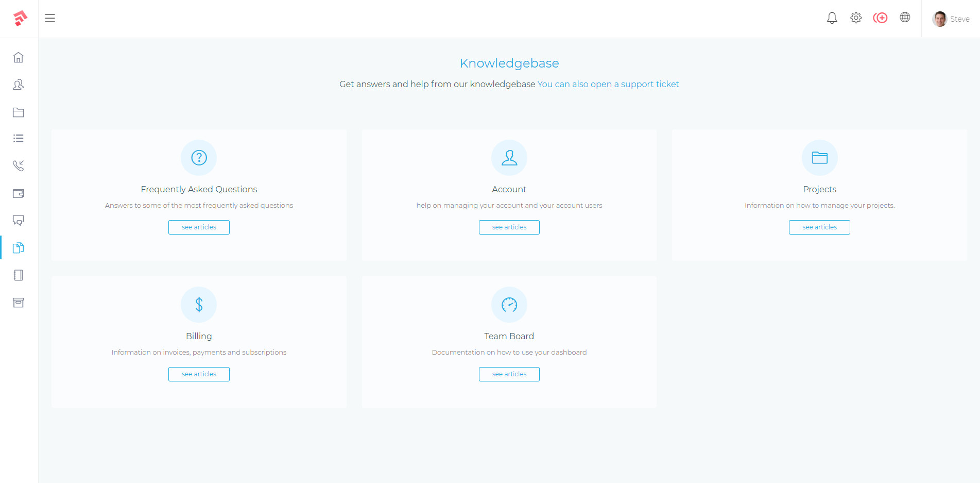Click the red quick-add icon
This screenshot has height=483, width=980.
click(x=881, y=18)
